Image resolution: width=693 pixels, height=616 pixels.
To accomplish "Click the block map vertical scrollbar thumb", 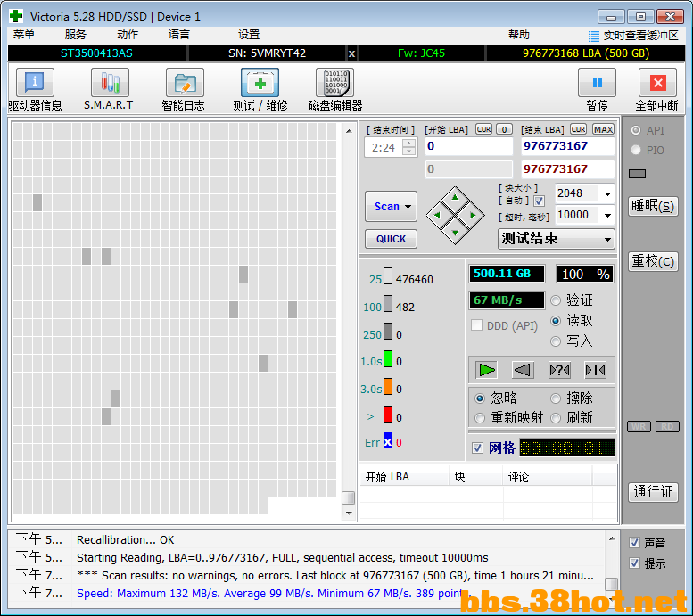I will 348,497.
